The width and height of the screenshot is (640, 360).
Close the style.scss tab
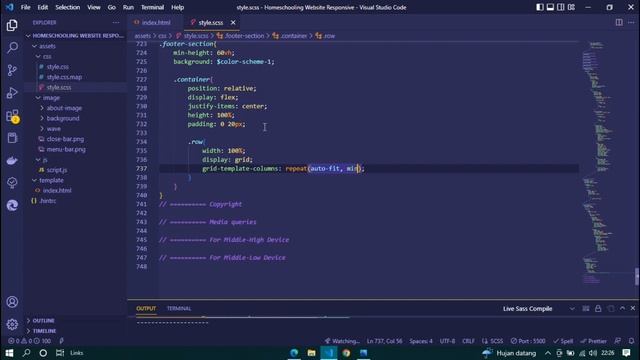[233, 23]
